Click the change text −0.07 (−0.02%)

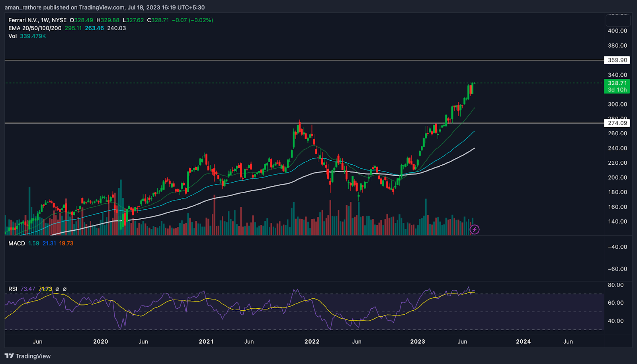[193, 20]
